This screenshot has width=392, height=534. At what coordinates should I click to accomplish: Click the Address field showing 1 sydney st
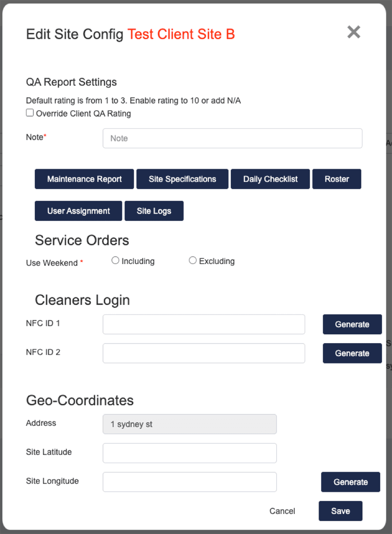(190, 424)
